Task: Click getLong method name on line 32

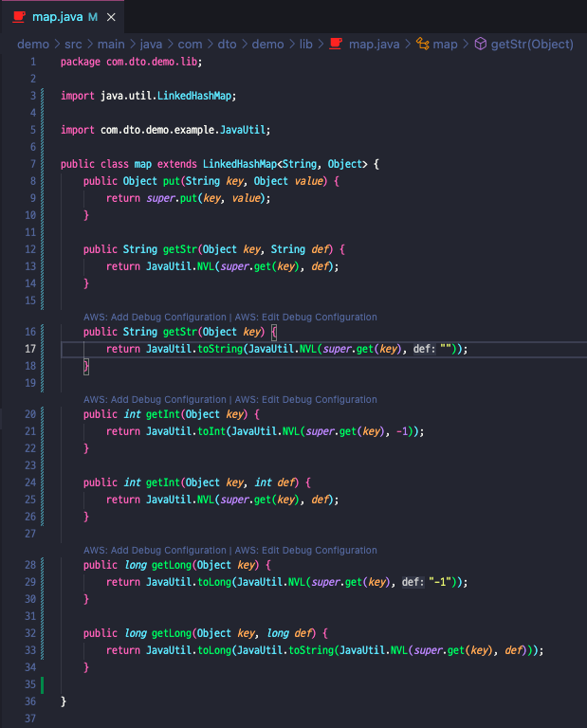Action: pyautogui.click(x=172, y=633)
